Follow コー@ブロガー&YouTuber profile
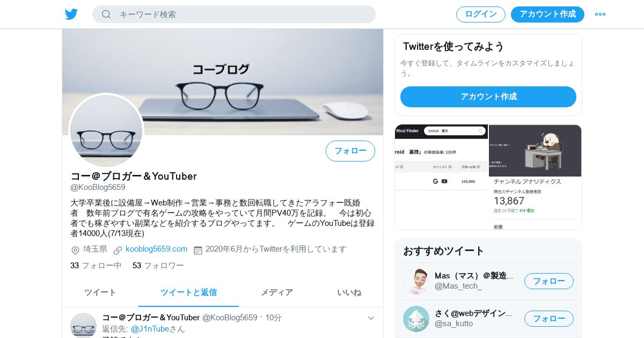644x338 pixels. coord(350,151)
